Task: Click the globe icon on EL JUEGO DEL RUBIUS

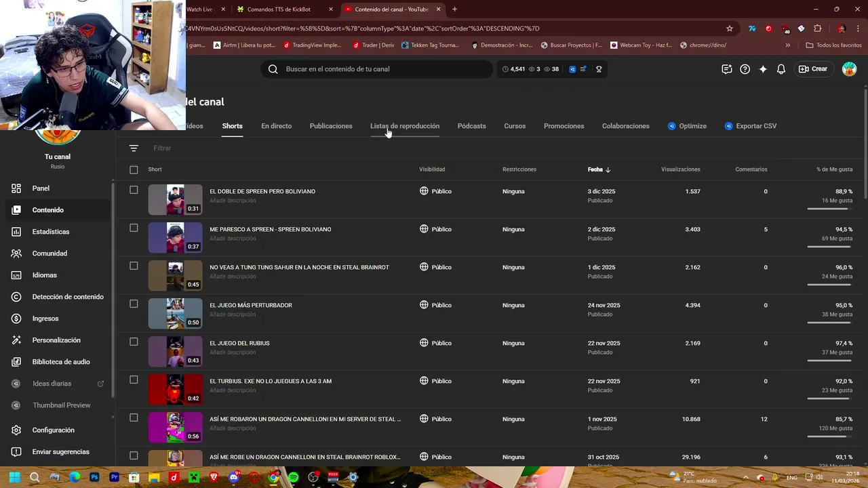Action: point(424,343)
